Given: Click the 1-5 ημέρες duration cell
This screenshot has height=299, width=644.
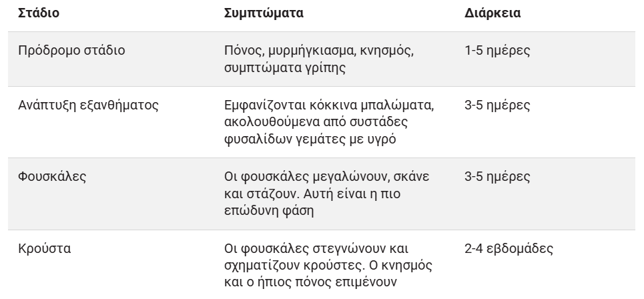Looking at the screenshot, I should coord(497,50).
